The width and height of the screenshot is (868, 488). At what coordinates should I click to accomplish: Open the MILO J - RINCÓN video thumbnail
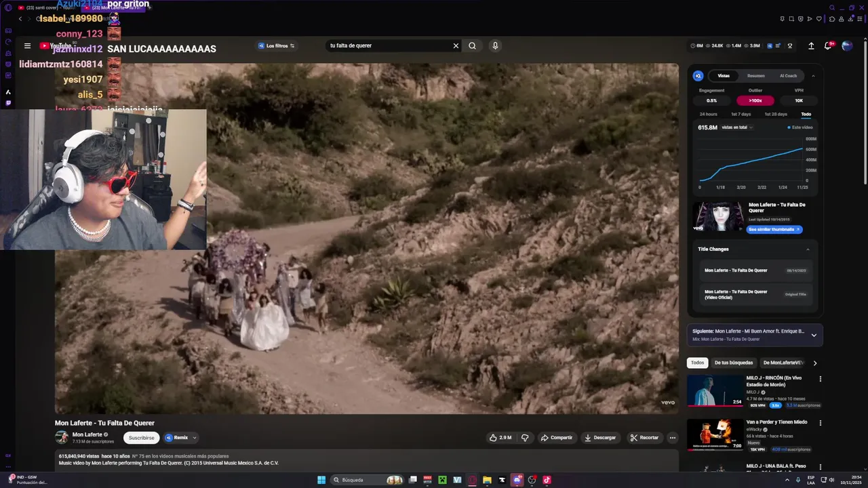tap(715, 390)
